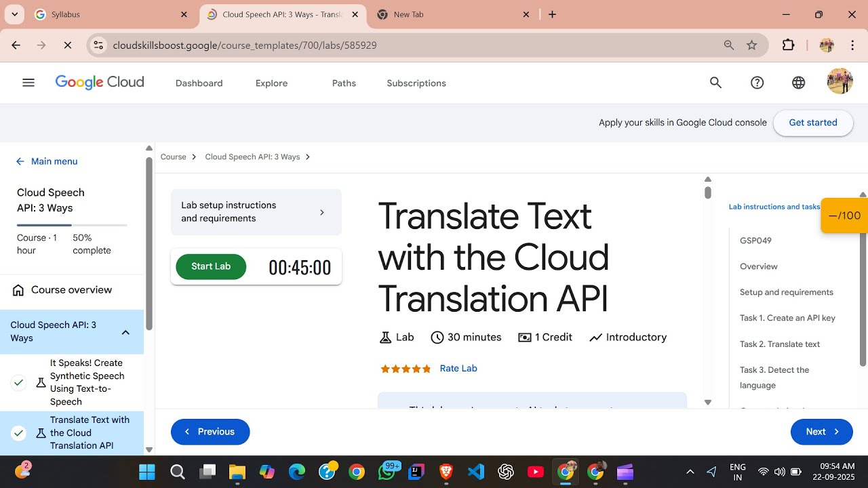The height and width of the screenshot is (488, 868).
Task: Open Visual Studio Code from the taskbar
Action: (476, 472)
